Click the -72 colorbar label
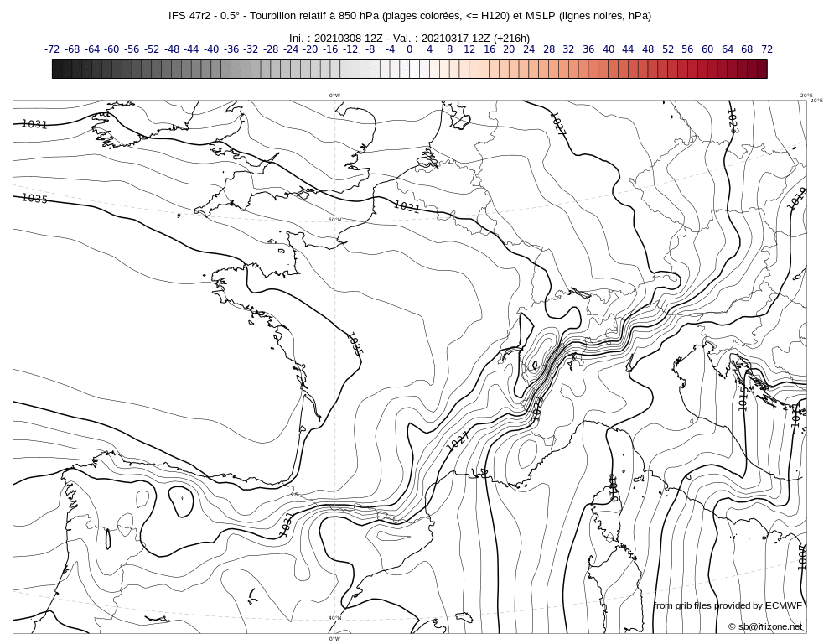The width and height of the screenshot is (834, 644). [x=52, y=49]
